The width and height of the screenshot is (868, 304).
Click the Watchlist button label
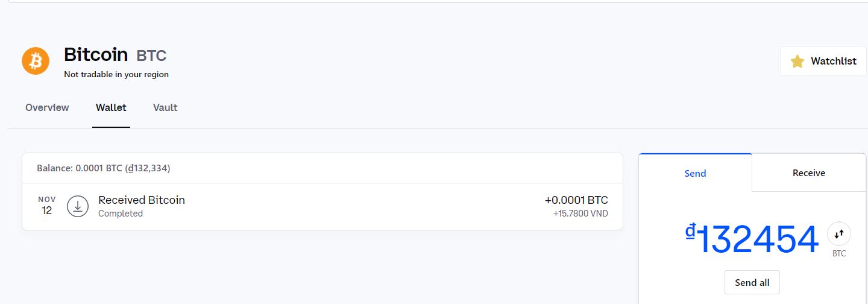pyautogui.click(x=834, y=61)
